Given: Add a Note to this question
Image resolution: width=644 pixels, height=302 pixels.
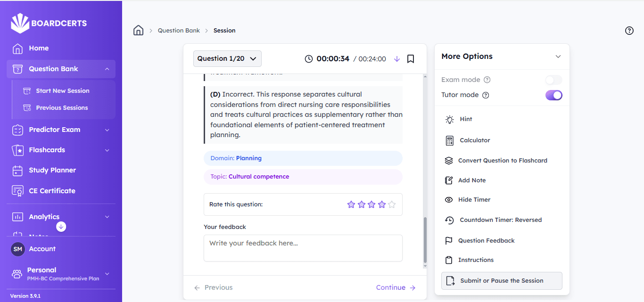Looking at the screenshot, I should [471, 180].
